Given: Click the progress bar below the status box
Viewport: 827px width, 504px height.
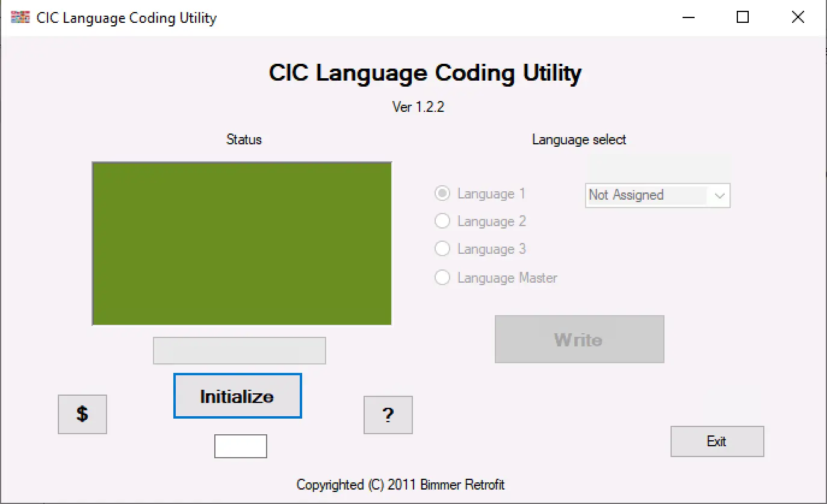Looking at the screenshot, I should pyautogui.click(x=239, y=351).
